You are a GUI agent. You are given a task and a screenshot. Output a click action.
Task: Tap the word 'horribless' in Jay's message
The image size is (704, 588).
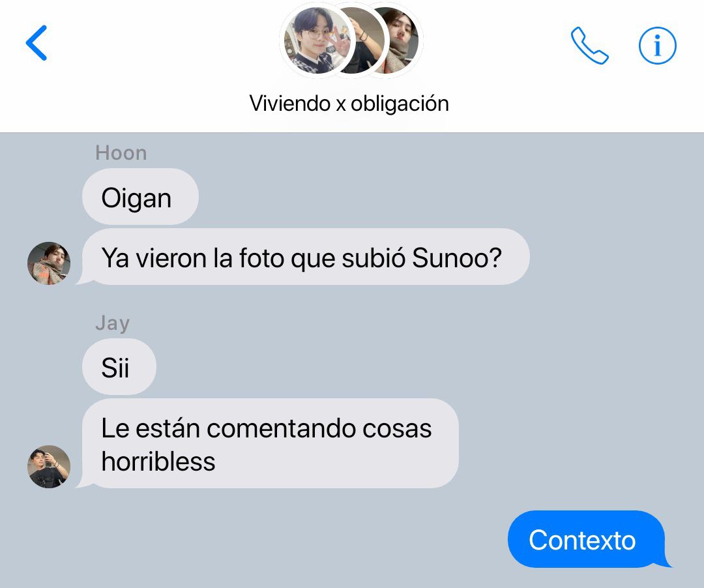click(x=158, y=462)
